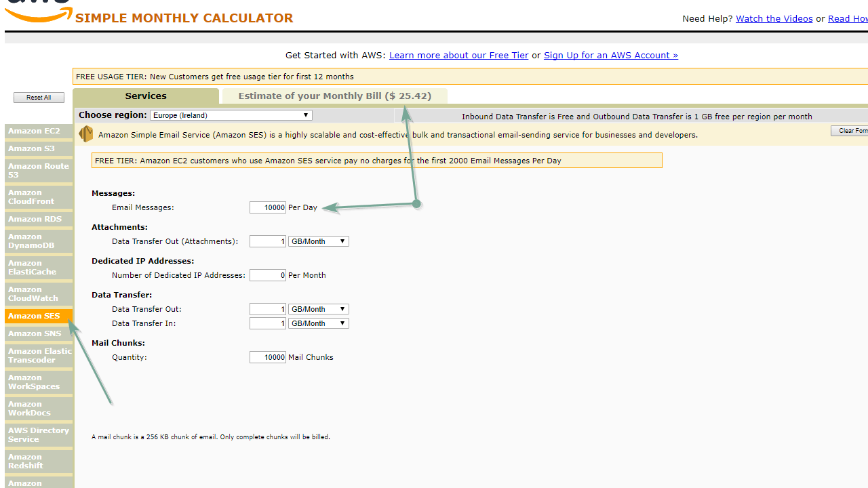
Task: Click the Attachments section heading
Action: 119,227
